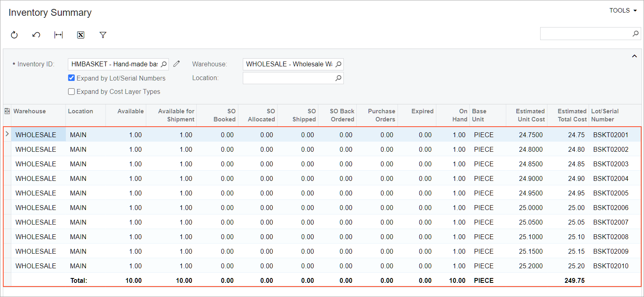644x297 pixels.
Task: Open filter settings with the funnel icon
Action: (x=103, y=35)
